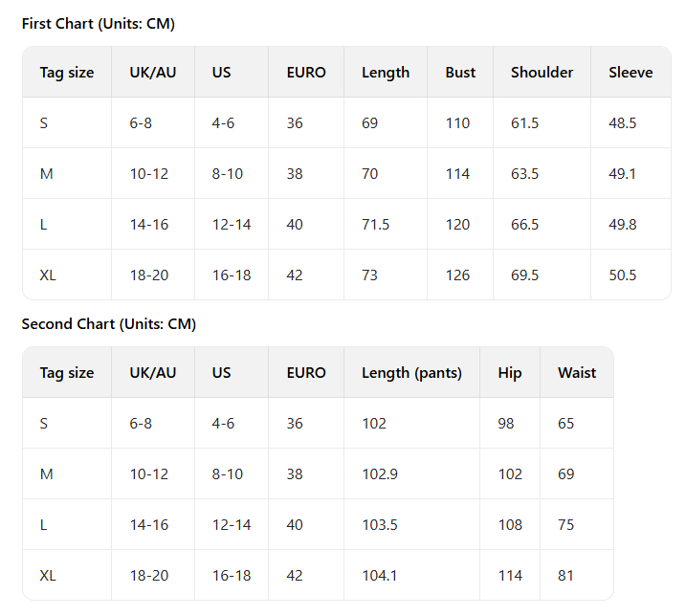Select the bust value 120
This screenshot has height=616, width=686.
point(457,225)
